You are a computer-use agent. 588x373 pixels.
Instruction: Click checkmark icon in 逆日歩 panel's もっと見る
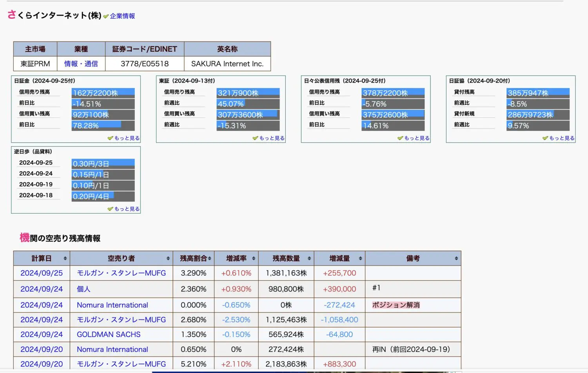(110, 209)
